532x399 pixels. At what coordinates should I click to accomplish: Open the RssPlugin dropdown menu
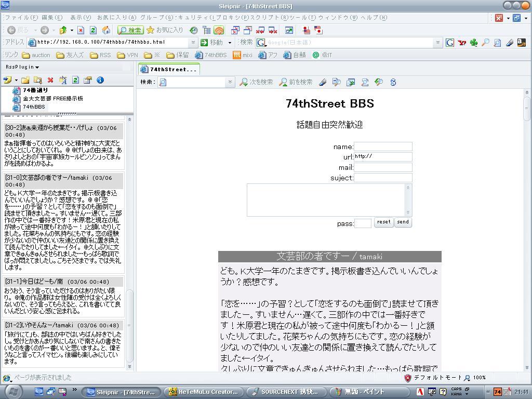[x=22, y=67]
